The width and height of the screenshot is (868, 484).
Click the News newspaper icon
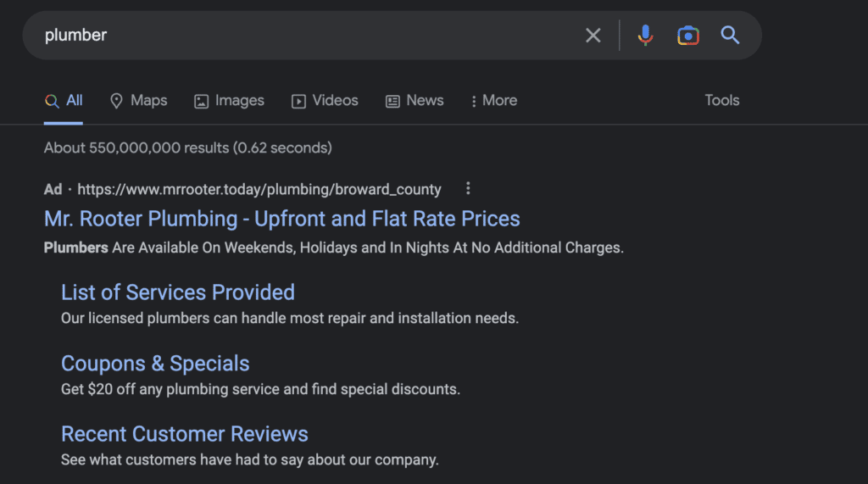(x=392, y=102)
